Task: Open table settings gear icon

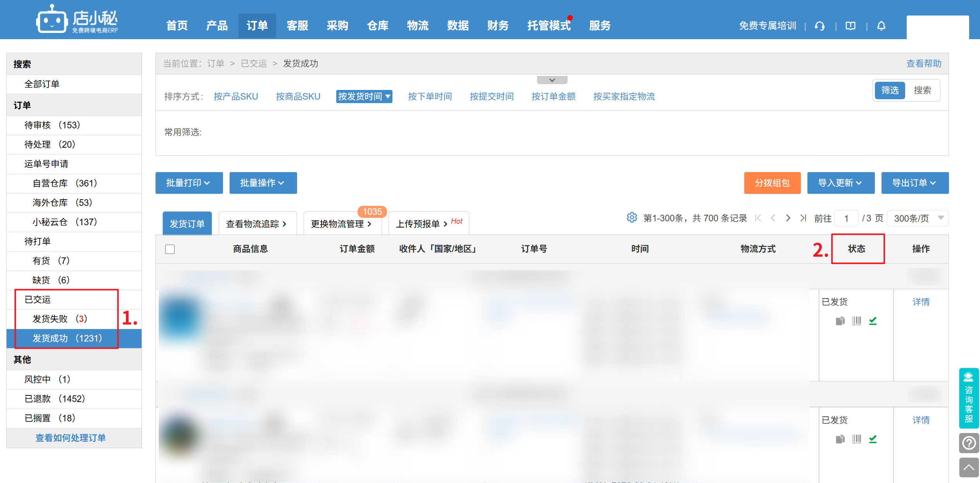Action: coord(632,217)
